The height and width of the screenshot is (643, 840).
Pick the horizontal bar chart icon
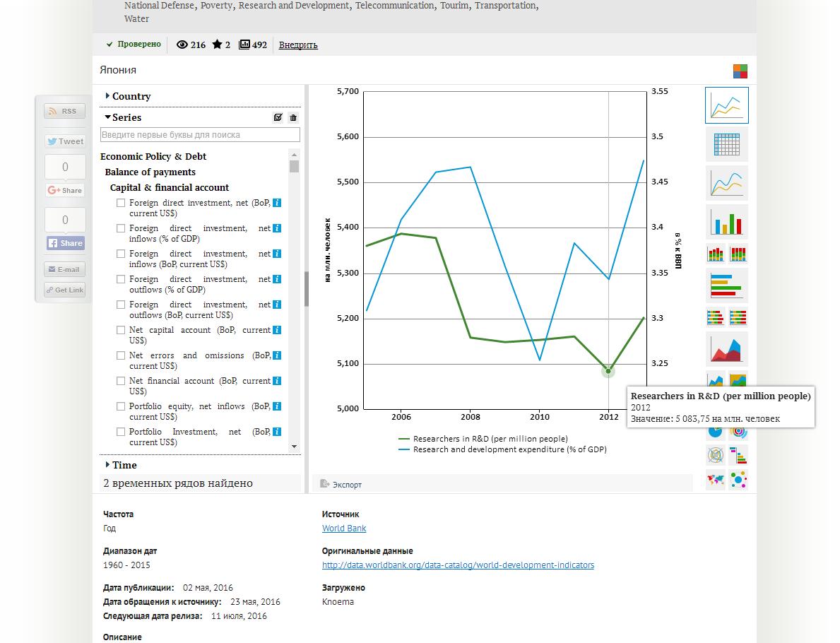tap(726, 285)
